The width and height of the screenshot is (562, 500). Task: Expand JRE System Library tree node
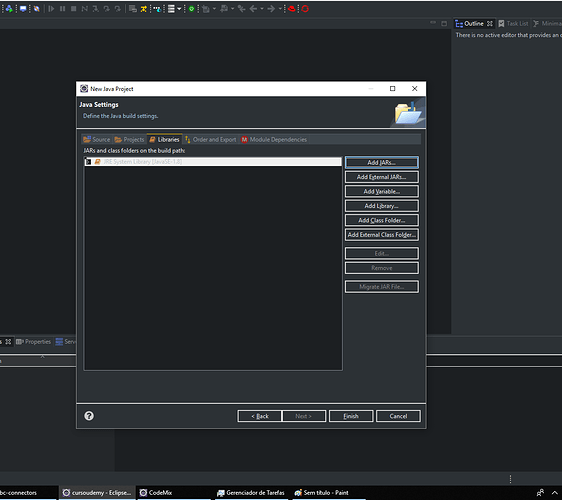pyautogui.click(x=88, y=162)
